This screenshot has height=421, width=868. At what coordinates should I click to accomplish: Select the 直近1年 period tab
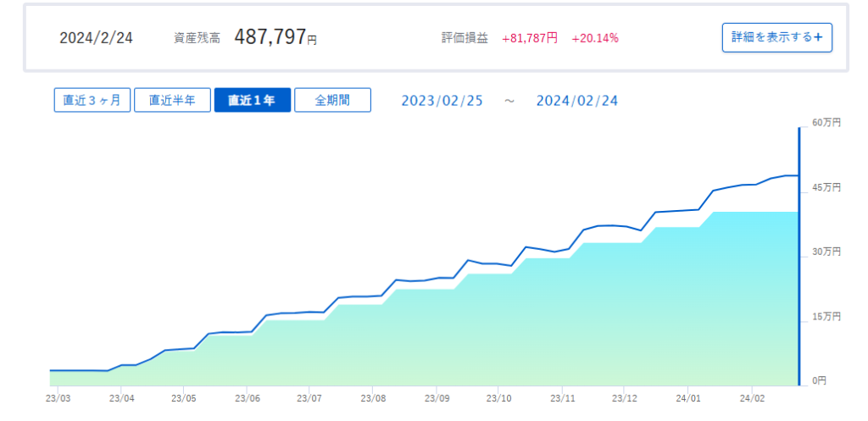(x=253, y=100)
